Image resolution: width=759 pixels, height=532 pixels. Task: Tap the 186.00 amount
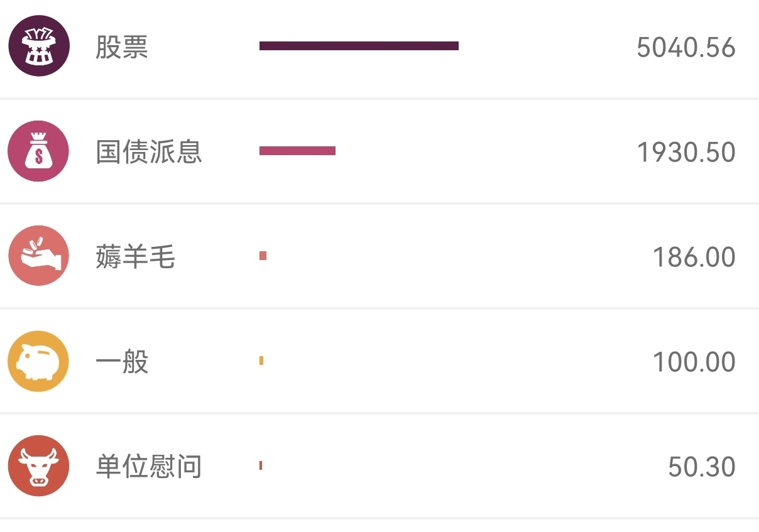pyautogui.click(x=694, y=258)
